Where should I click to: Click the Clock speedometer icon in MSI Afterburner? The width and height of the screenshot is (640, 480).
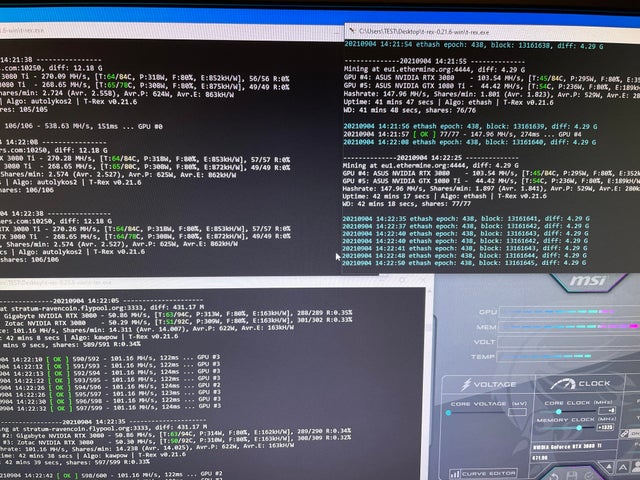[x=562, y=384]
